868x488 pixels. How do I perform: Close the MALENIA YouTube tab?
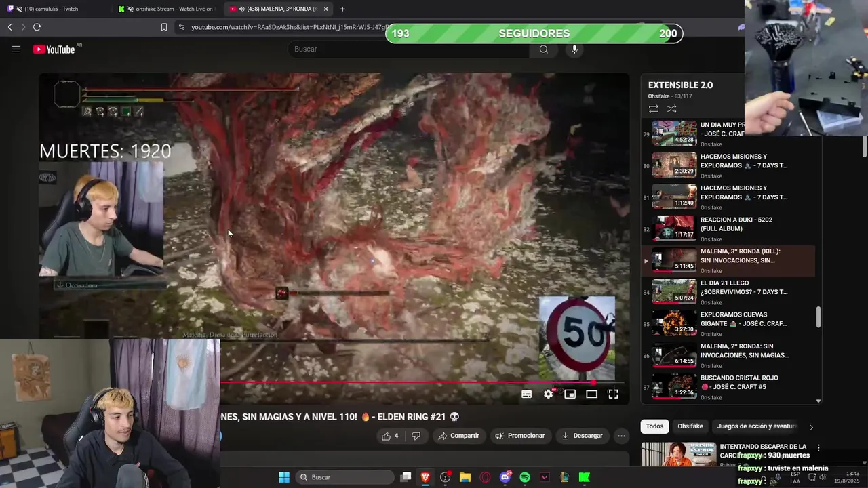coord(326,9)
